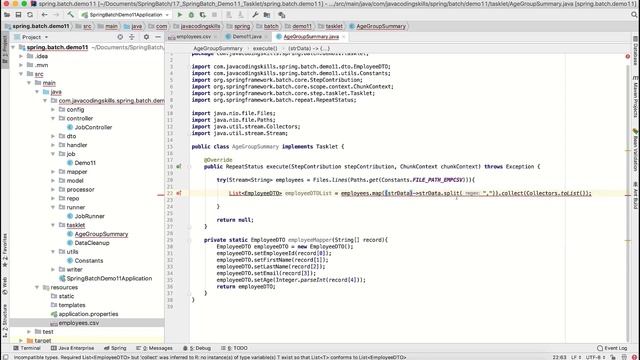Screen dimensions: 640x360
Task: Navigate back with the left arrow icon
Action: point(44,15)
